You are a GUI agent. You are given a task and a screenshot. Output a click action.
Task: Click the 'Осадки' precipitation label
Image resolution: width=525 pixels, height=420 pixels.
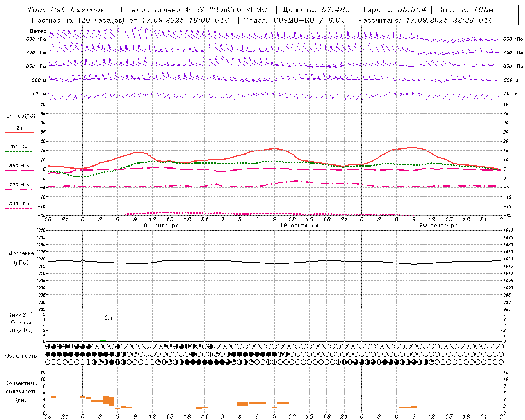[x=21, y=322]
